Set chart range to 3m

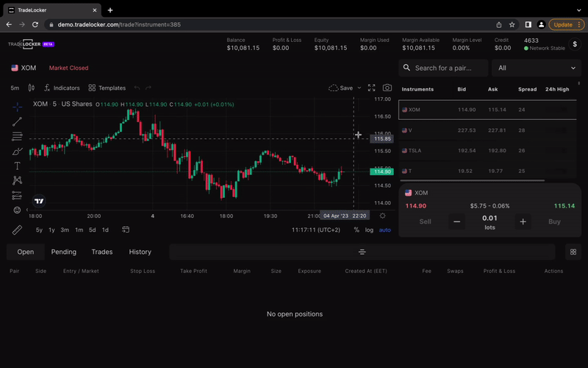pos(65,230)
